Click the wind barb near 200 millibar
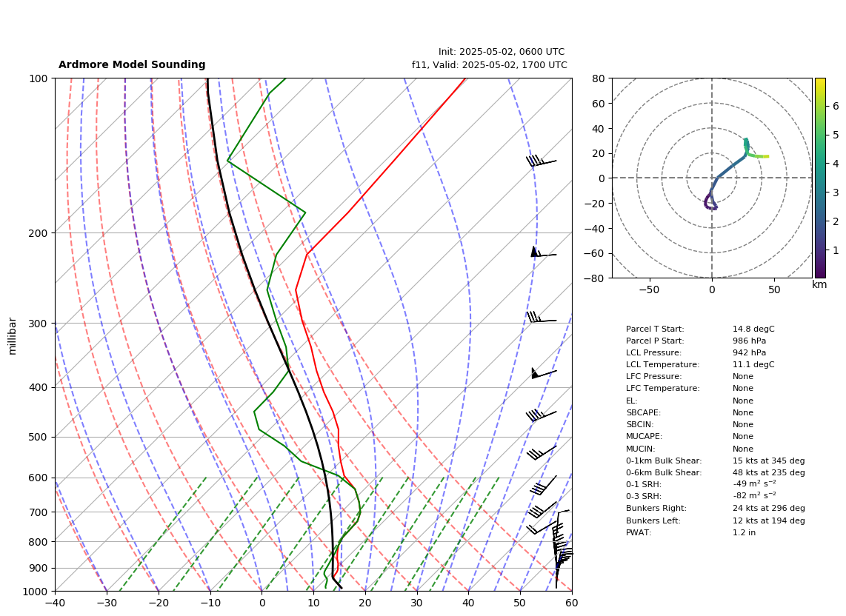 click(543, 252)
